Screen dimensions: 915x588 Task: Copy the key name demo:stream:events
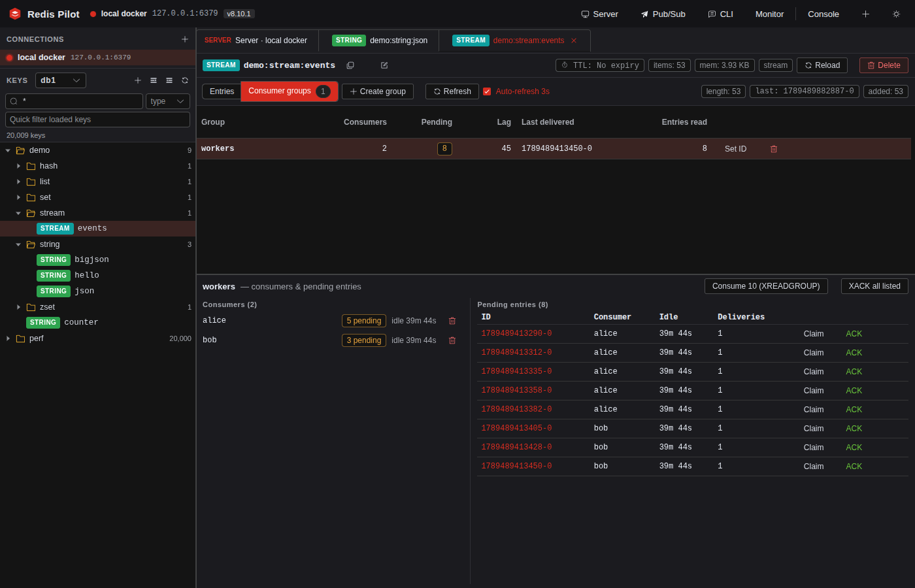pos(350,65)
